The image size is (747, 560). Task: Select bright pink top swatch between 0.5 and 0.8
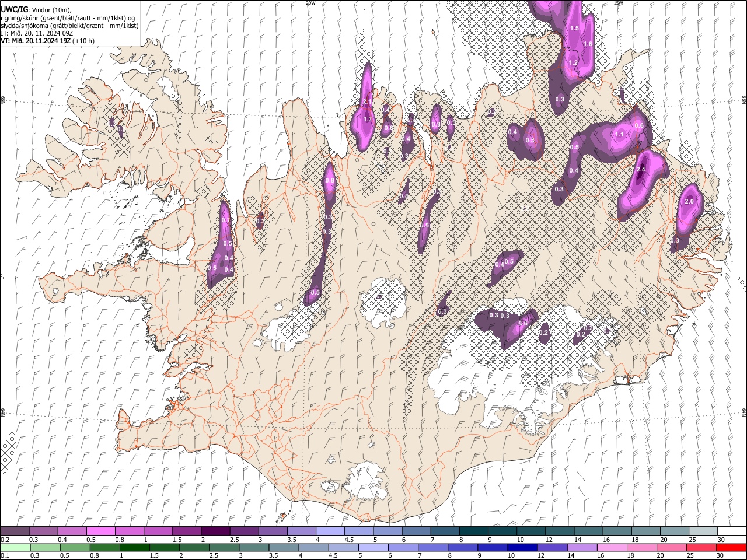pos(100,531)
